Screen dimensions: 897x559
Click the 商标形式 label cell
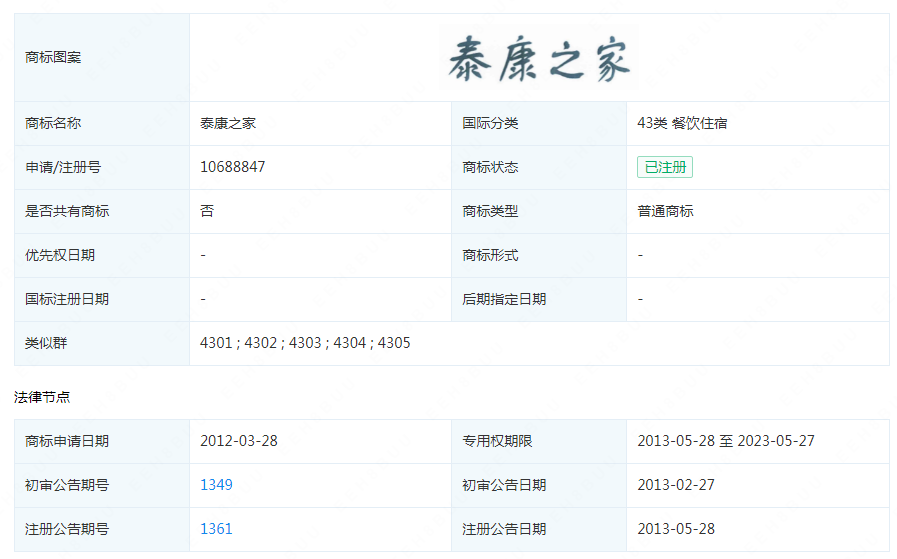[539, 256]
